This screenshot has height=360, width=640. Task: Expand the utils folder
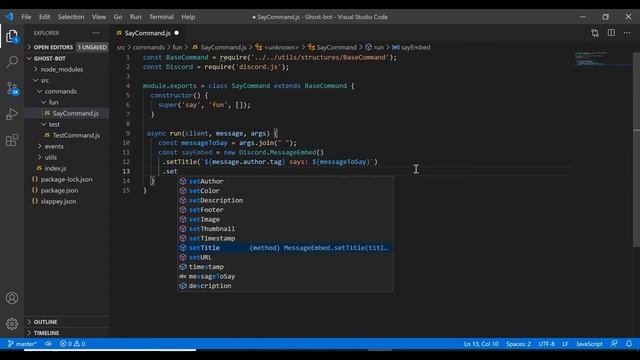[67, 157]
